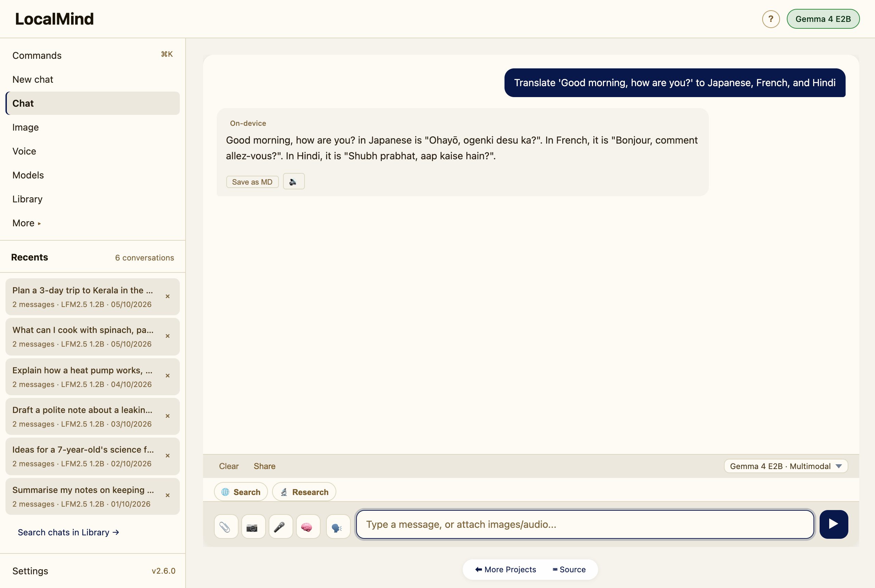Click the microphone voice input icon
The image size is (875, 588).
[280, 526]
